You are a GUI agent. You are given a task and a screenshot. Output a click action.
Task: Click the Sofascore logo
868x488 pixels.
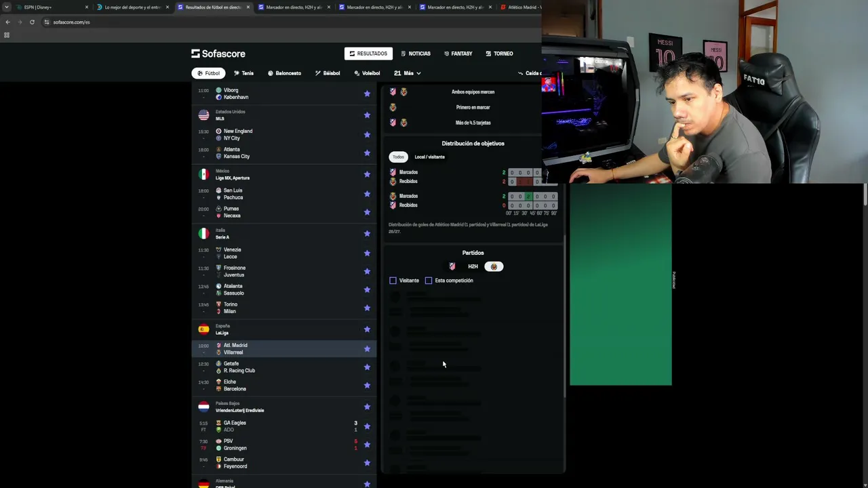218,54
